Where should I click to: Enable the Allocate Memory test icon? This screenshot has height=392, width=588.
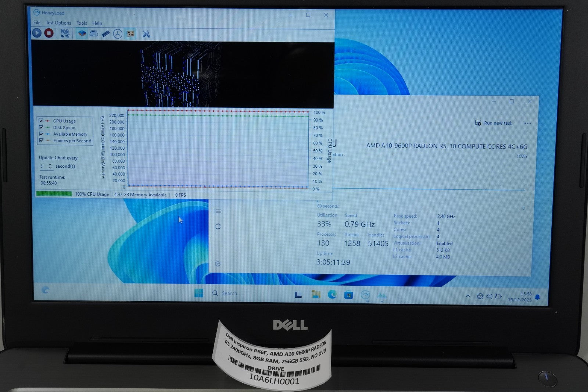pos(106,34)
